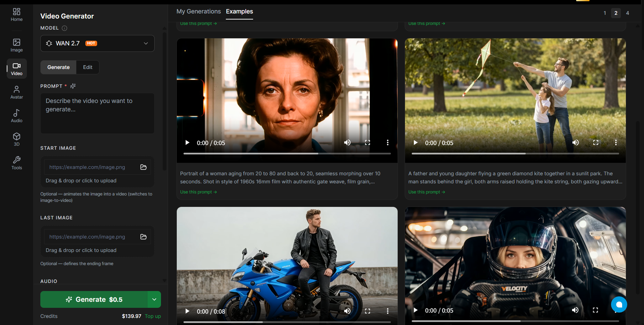Switch to the Edit mode tab
644x325 pixels.
pyautogui.click(x=87, y=67)
